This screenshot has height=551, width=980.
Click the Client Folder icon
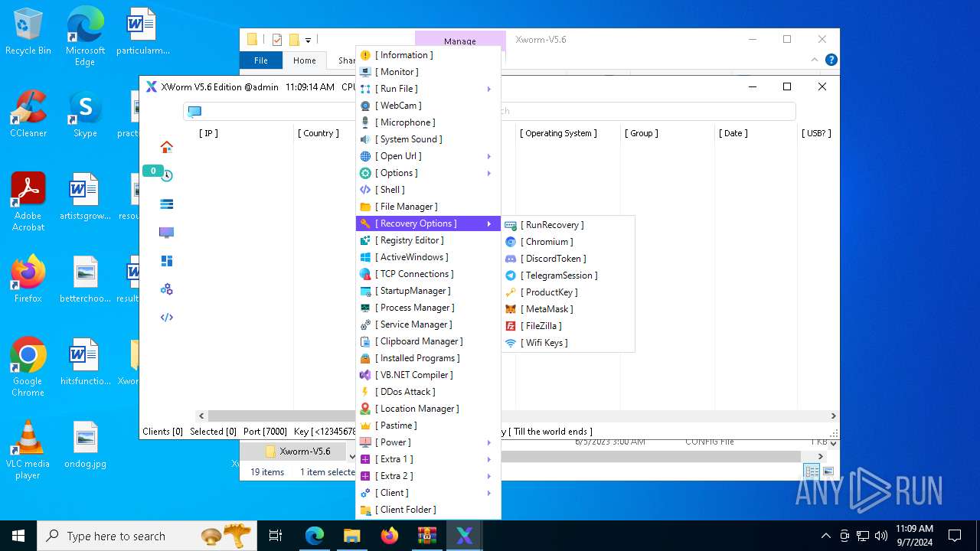(366, 510)
